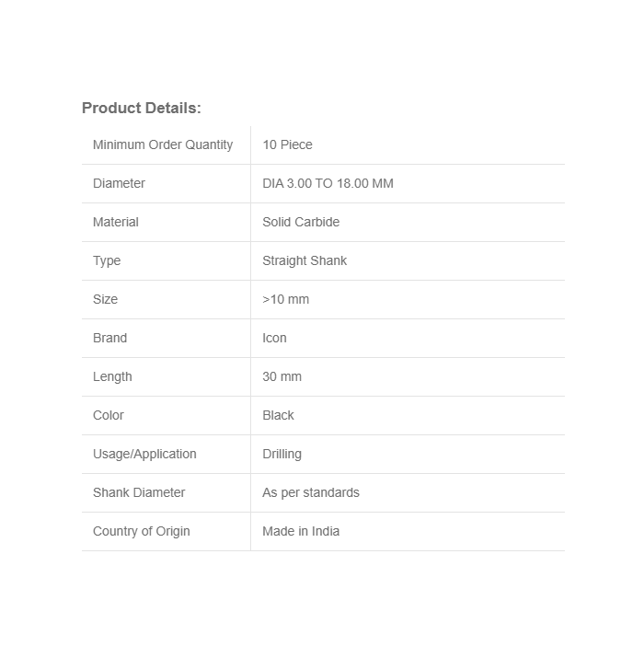Select the Straight Shank value

(x=305, y=260)
